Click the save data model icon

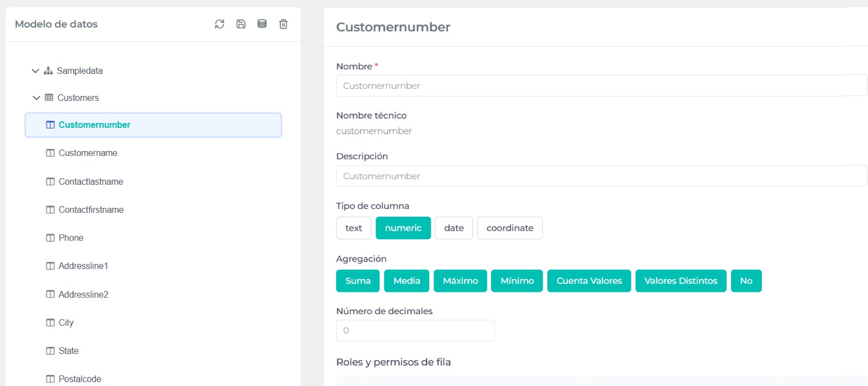coord(241,24)
